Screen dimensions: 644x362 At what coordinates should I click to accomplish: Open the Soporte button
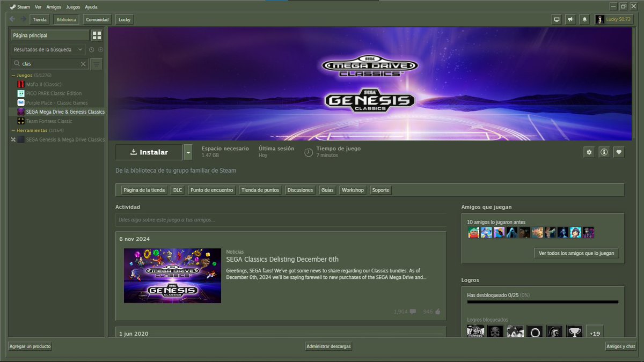coord(381,190)
